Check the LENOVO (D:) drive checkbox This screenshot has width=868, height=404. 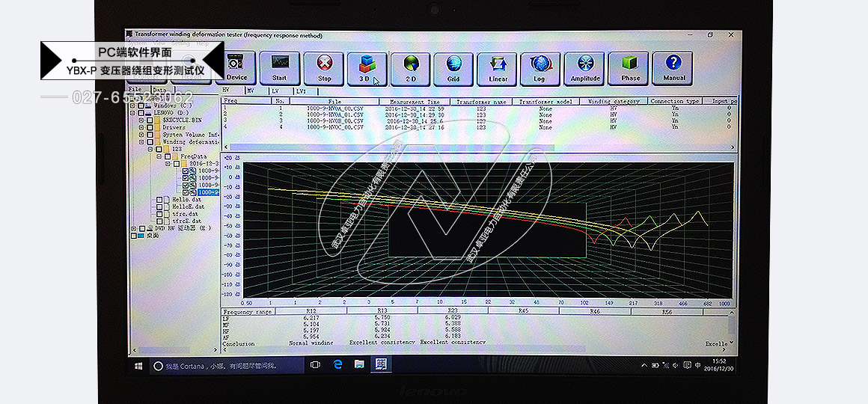pos(141,113)
